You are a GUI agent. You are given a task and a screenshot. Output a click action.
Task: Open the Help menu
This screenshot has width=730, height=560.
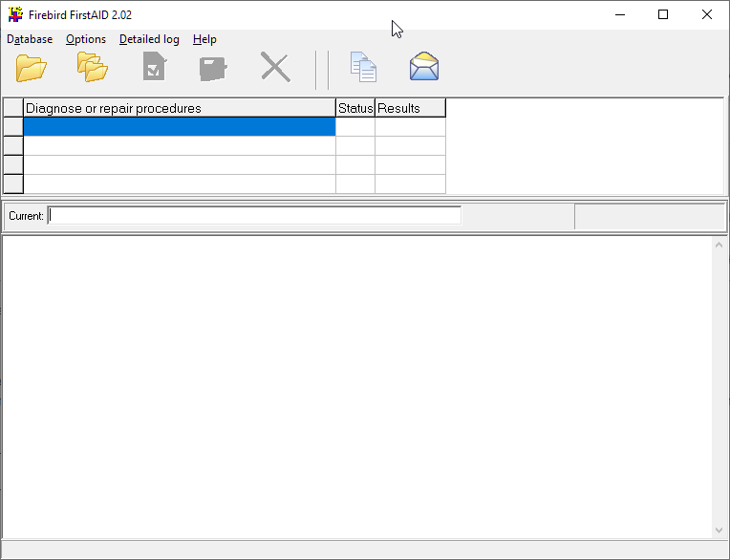point(204,39)
